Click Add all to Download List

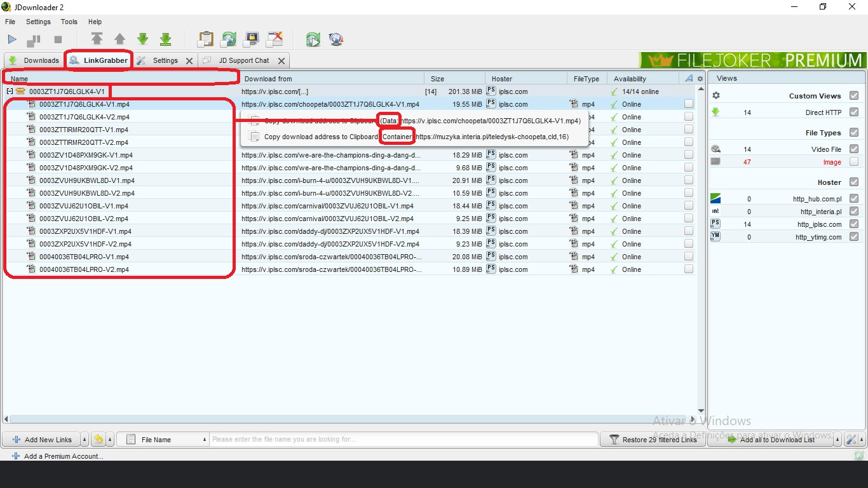click(x=771, y=439)
